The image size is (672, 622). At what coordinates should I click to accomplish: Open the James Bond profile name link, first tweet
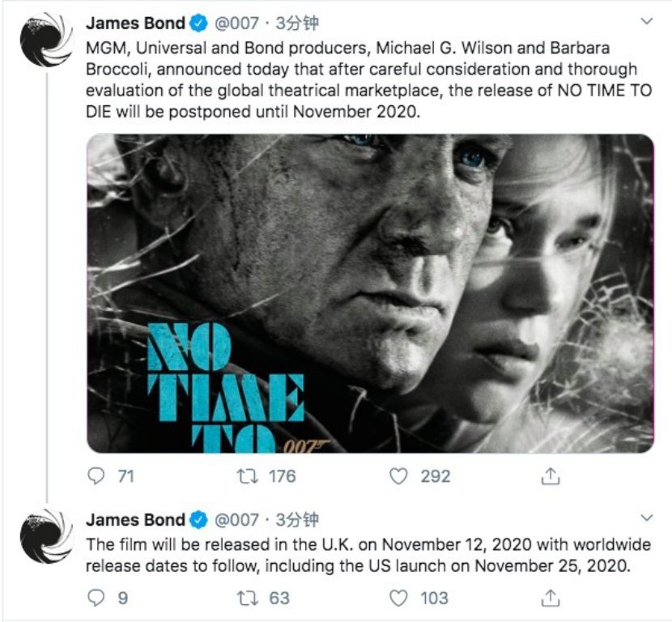pyautogui.click(x=135, y=23)
